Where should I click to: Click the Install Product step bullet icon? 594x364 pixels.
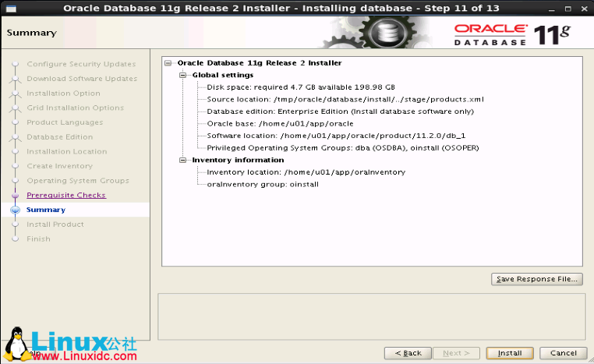pos(15,224)
